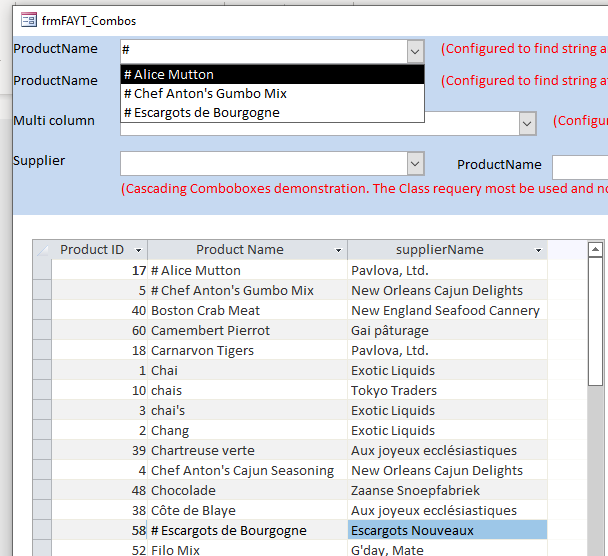Screen dimensions: 608x556
Task: Click inside the Supplier combo text field
Action: coord(264,163)
